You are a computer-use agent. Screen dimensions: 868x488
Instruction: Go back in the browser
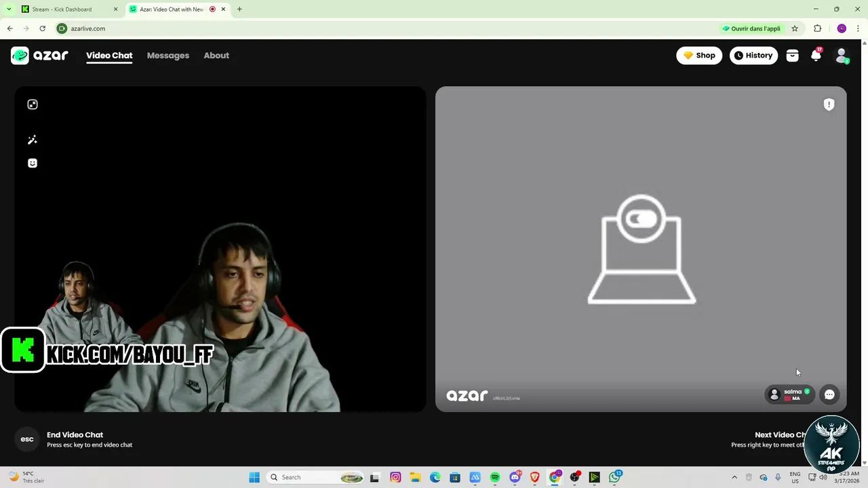coord(10,28)
